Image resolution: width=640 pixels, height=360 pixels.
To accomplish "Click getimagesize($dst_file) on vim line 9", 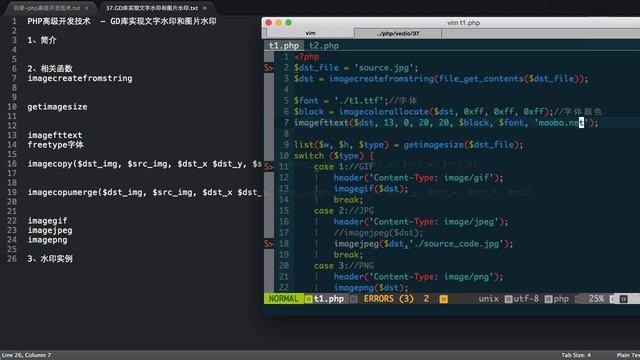I will (x=461, y=145).
